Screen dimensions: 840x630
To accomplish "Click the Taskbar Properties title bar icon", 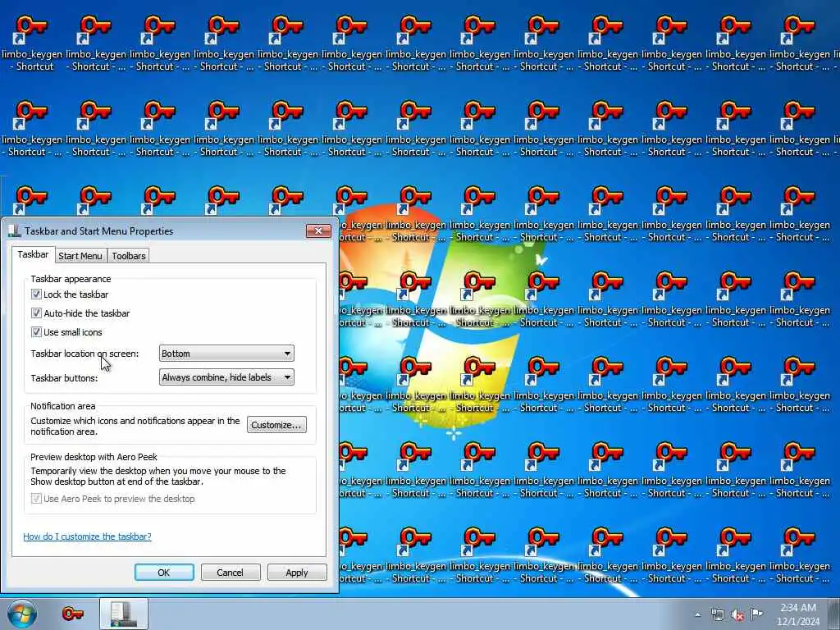I will pyautogui.click(x=15, y=231).
